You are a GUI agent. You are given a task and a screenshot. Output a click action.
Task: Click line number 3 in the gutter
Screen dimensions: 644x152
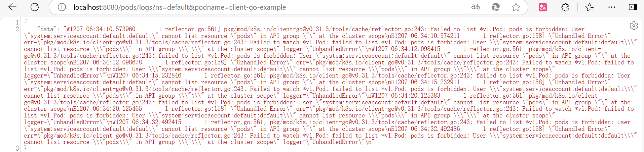point(17,148)
